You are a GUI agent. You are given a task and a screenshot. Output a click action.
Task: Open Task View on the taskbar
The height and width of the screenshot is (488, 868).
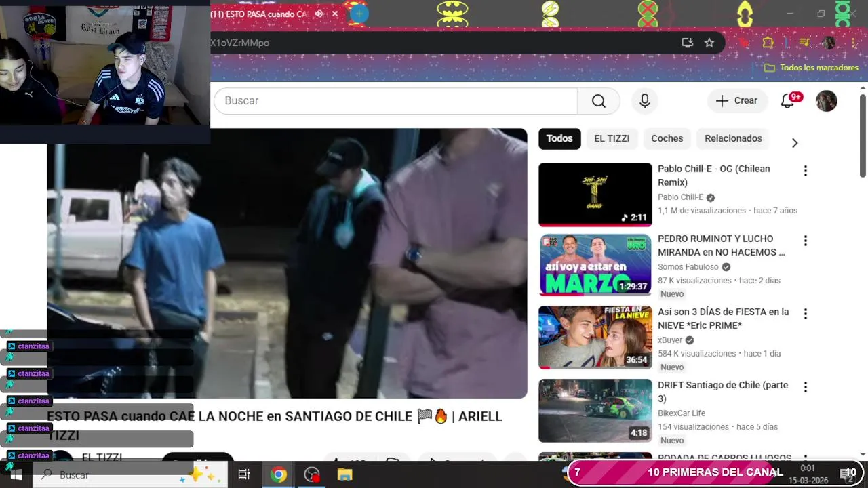[x=244, y=474]
